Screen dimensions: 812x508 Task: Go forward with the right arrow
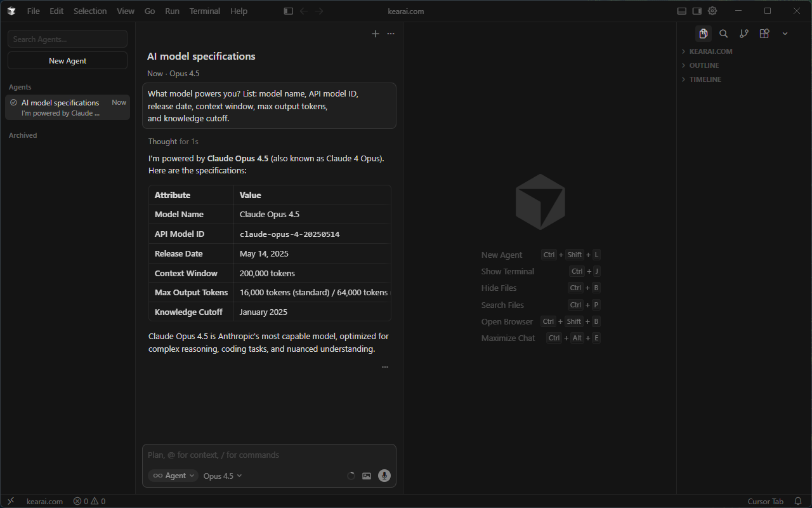pos(319,11)
